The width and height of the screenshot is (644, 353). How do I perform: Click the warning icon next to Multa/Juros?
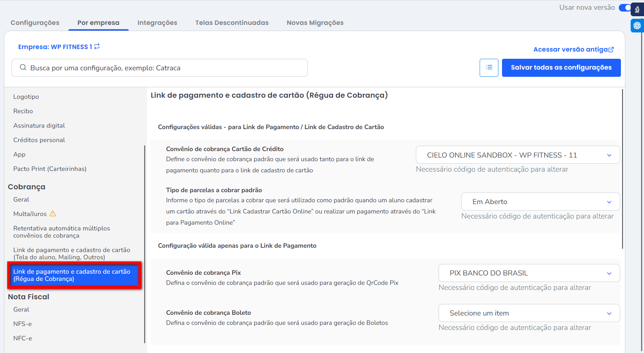(x=53, y=213)
